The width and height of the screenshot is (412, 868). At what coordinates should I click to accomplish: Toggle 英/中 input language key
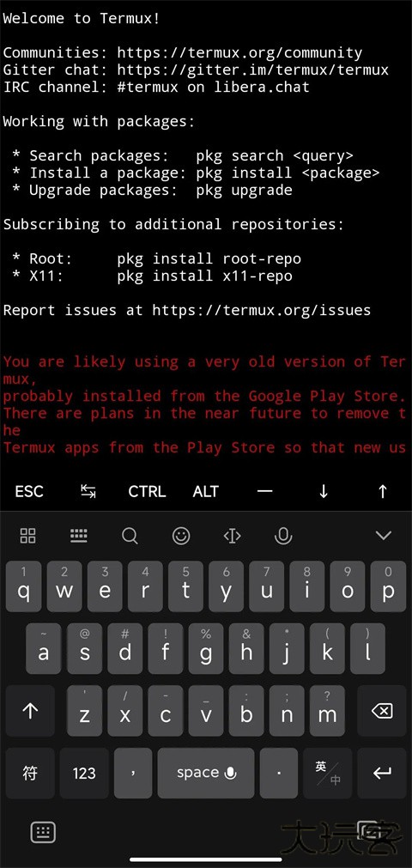pyautogui.click(x=327, y=773)
